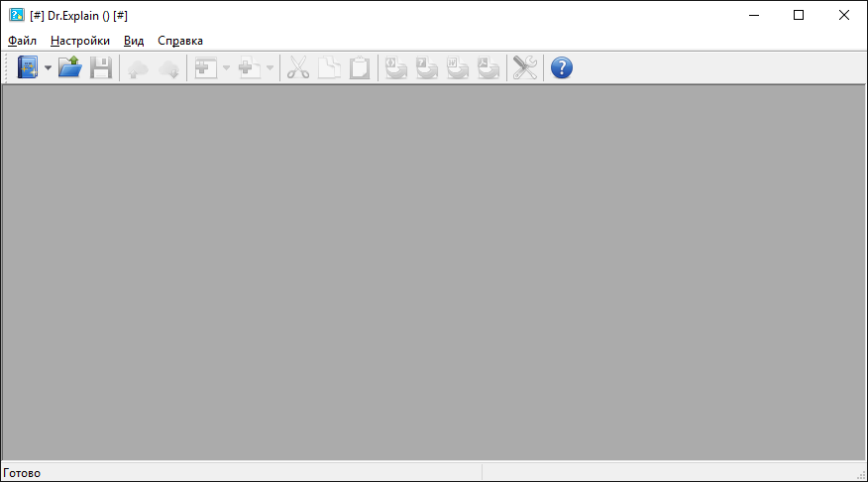This screenshot has width=868, height=482.
Task: Expand dropdown arrow beside add topic icon
Action: pos(270,68)
